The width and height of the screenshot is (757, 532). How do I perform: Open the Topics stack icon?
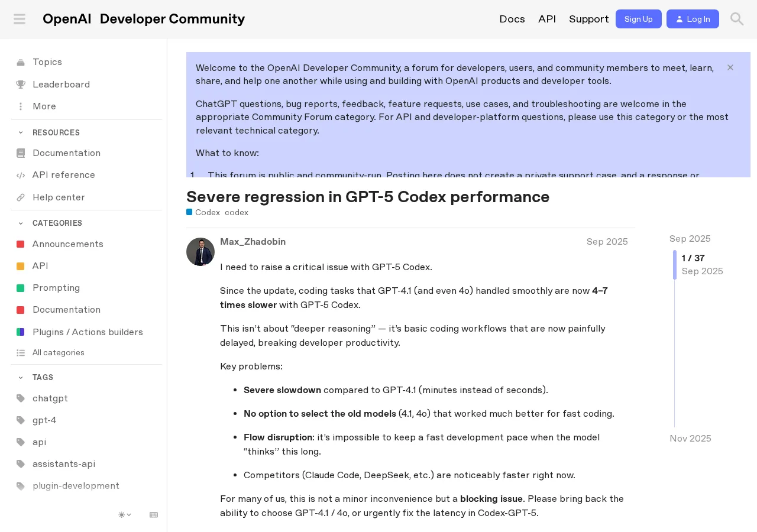click(x=21, y=62)
